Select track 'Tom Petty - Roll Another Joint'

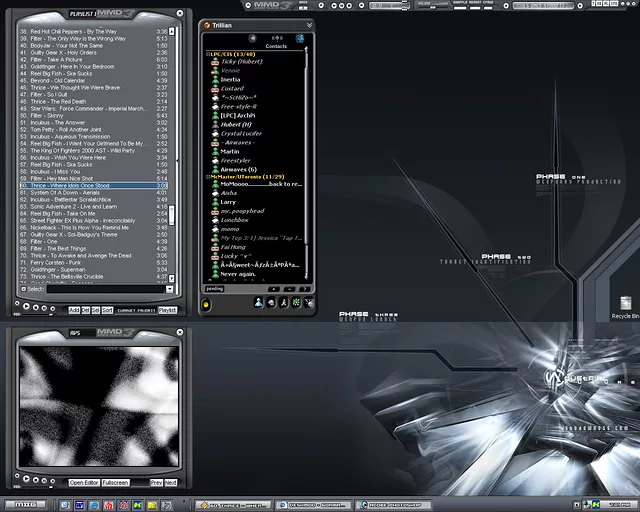tap(93, 129)
